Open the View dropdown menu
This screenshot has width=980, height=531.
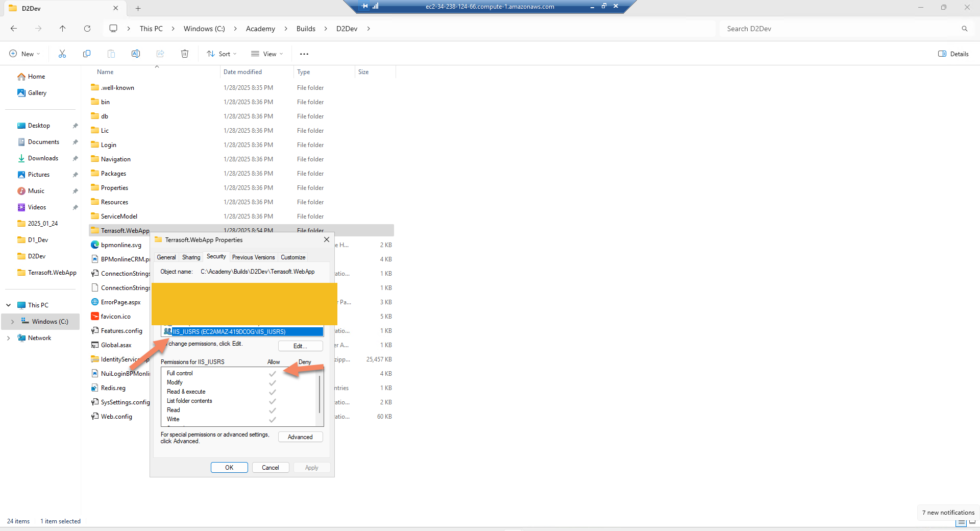[267, 54]
